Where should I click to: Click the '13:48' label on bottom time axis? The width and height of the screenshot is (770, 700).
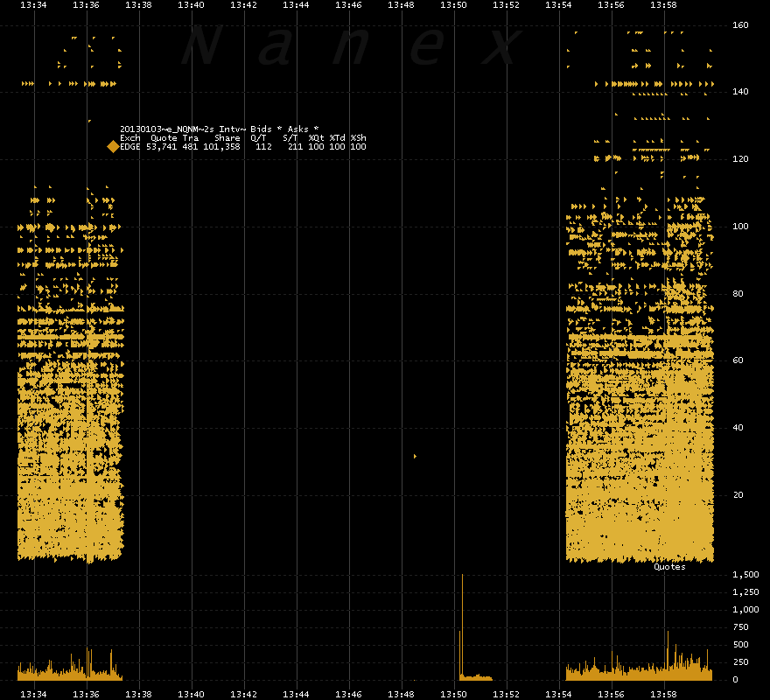(402, 694)
